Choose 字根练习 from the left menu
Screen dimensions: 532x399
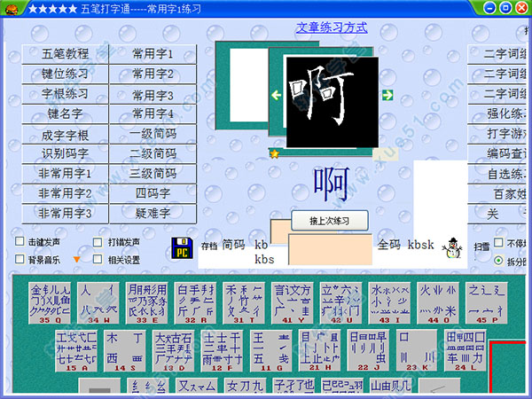pos(65,94)
